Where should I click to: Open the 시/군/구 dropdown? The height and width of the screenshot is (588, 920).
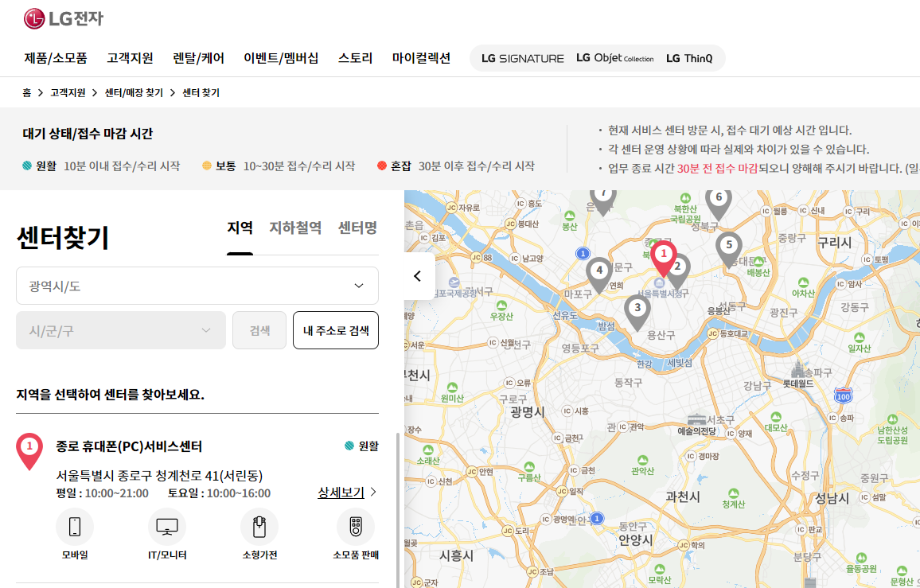point(121,330)
